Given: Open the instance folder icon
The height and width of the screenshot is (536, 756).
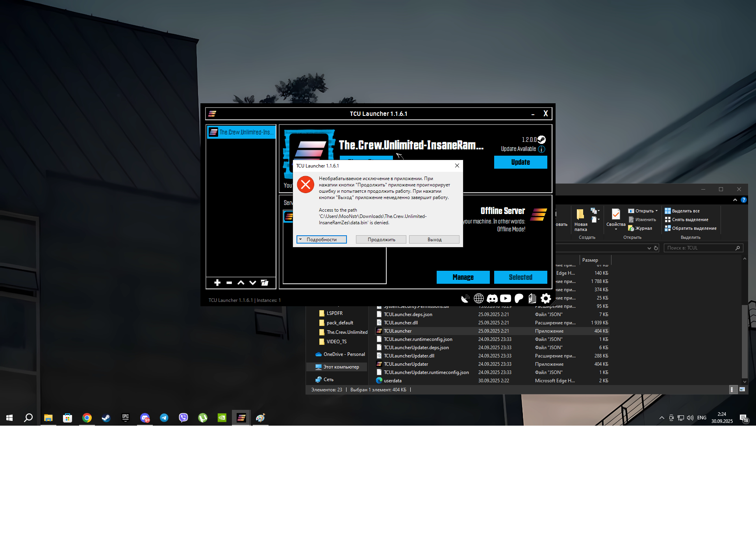Looking at the screenshot, I should pos(265,283).
